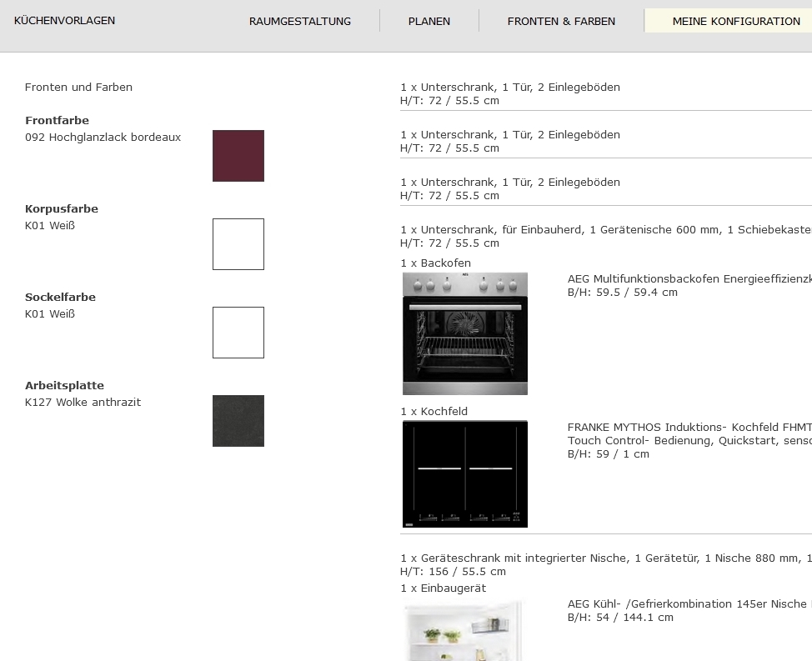This screenshot has height=661, width=812.
Task: Select the text K127 Wolke anthrazit
Action: (x=83, y=403)
